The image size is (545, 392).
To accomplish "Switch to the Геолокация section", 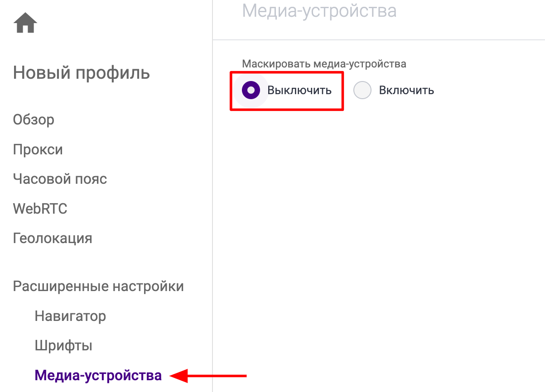I will [53, 238].
